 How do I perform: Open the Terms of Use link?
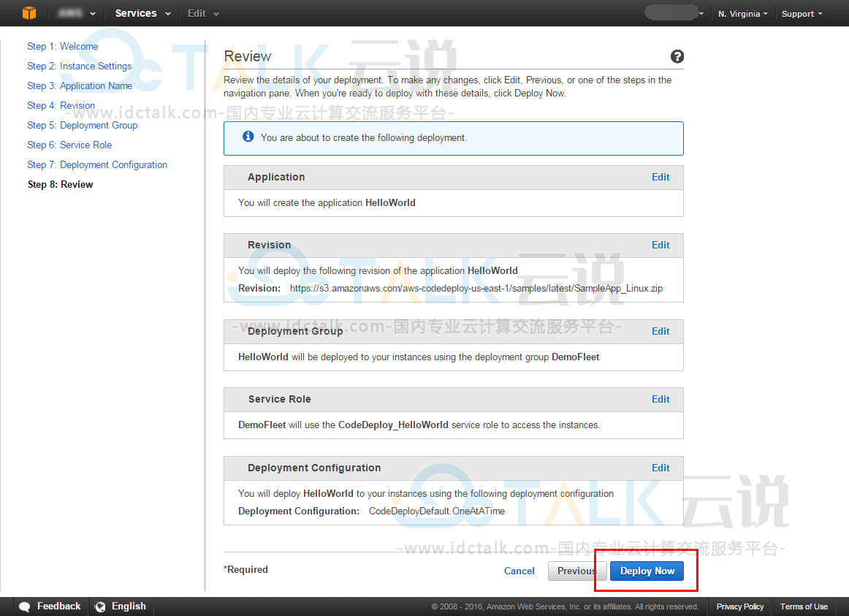pos(804,607)
